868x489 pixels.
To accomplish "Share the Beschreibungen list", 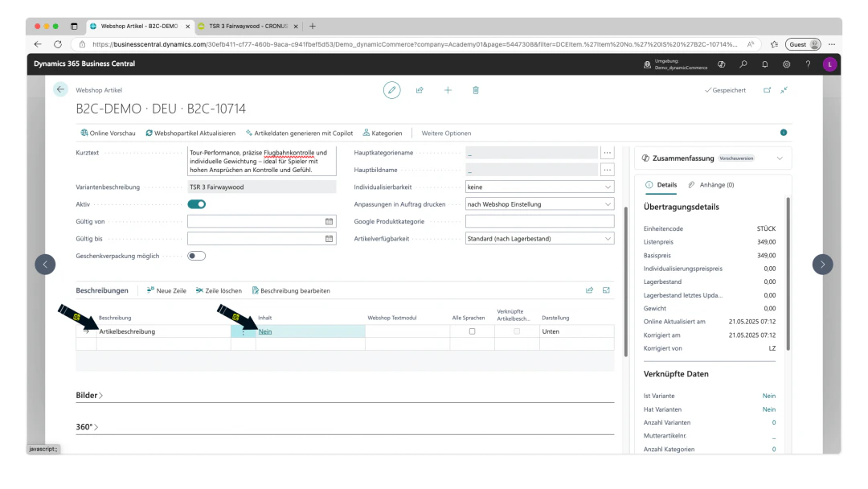I will pyautogui.click(x=589, y=290).
